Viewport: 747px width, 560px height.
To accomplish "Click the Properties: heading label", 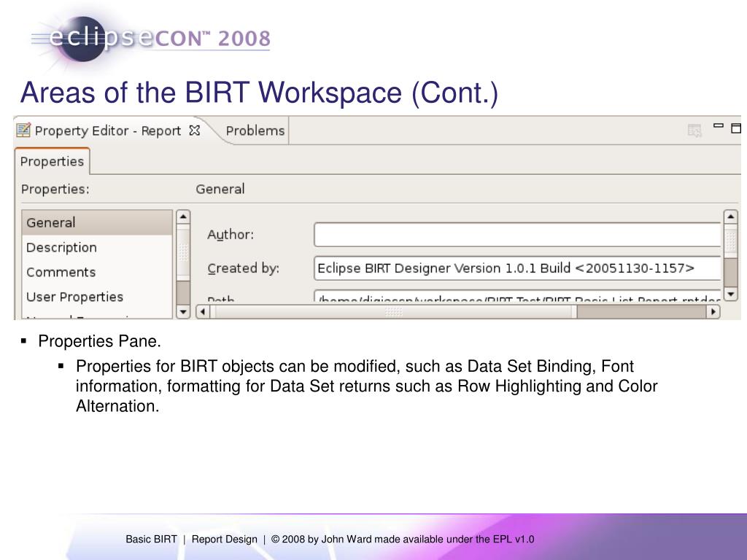I will pyautogui.click(x=55, y=189).
